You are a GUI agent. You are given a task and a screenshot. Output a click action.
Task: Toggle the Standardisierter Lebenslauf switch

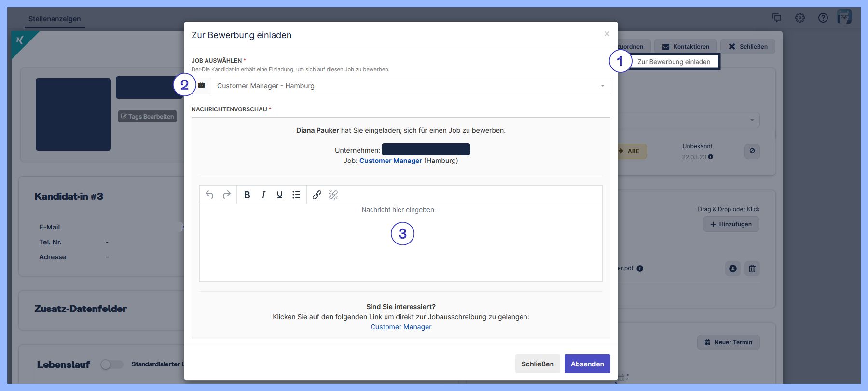pyautogui.click(x=111, y=364)
